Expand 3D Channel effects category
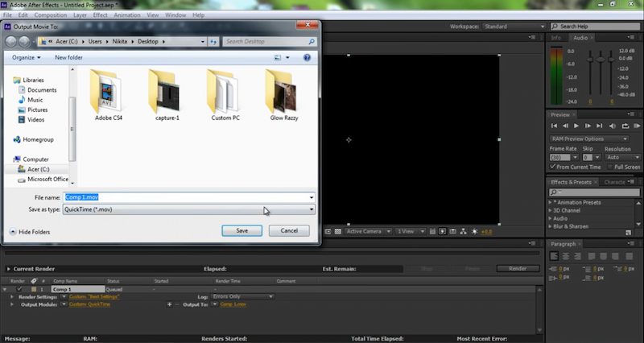 coord(551,210)
